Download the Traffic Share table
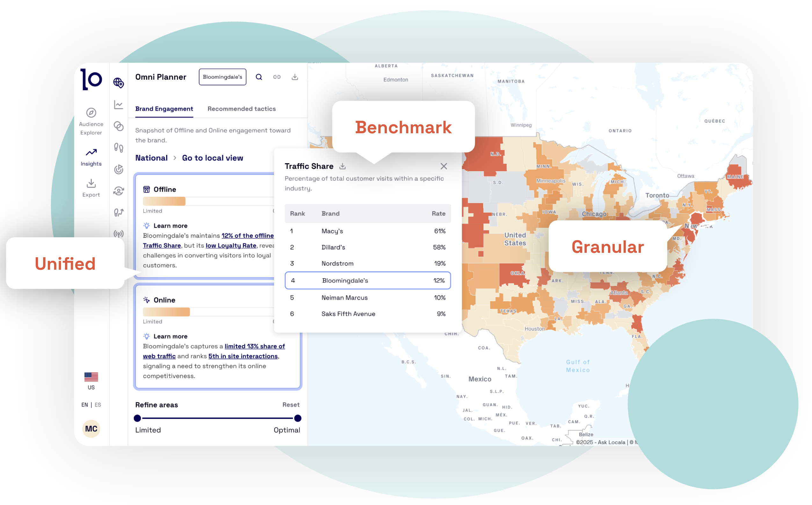 tap(343, 166)
